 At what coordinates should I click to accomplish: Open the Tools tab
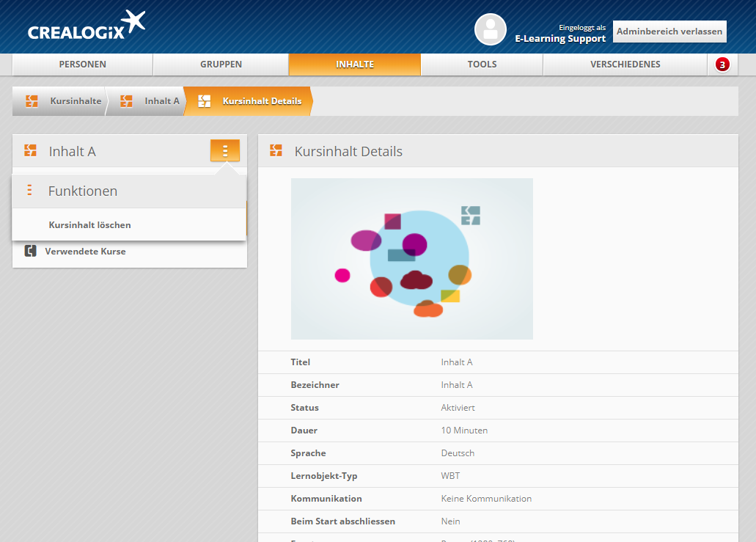tap(482, 65)
